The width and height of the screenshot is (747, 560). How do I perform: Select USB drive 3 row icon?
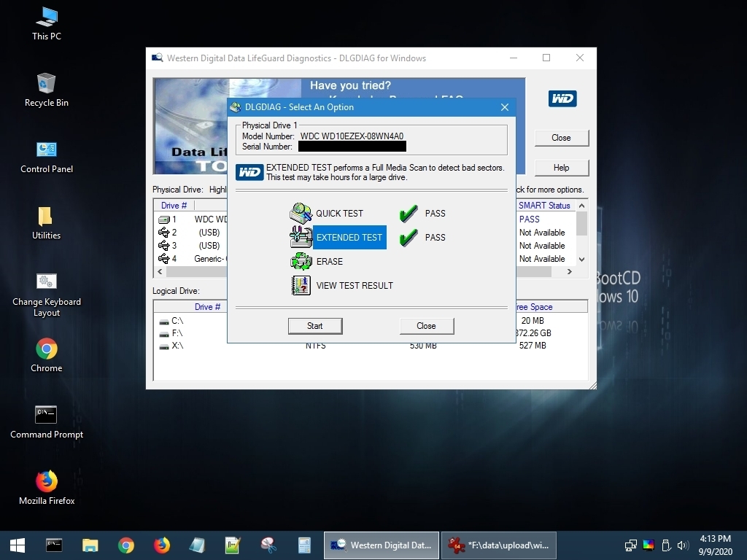[x=164, y=245]
